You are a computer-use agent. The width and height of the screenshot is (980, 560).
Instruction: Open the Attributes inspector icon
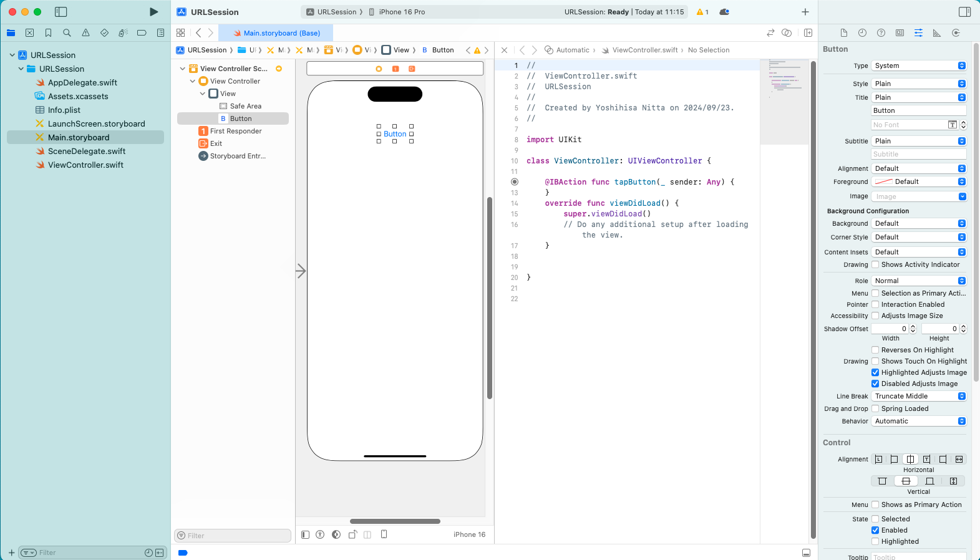(918, 33)
